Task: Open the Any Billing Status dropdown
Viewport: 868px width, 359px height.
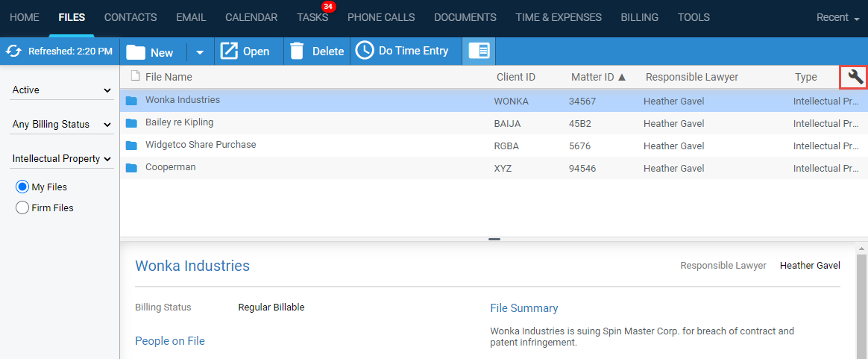Action: (x=61, y=125)
